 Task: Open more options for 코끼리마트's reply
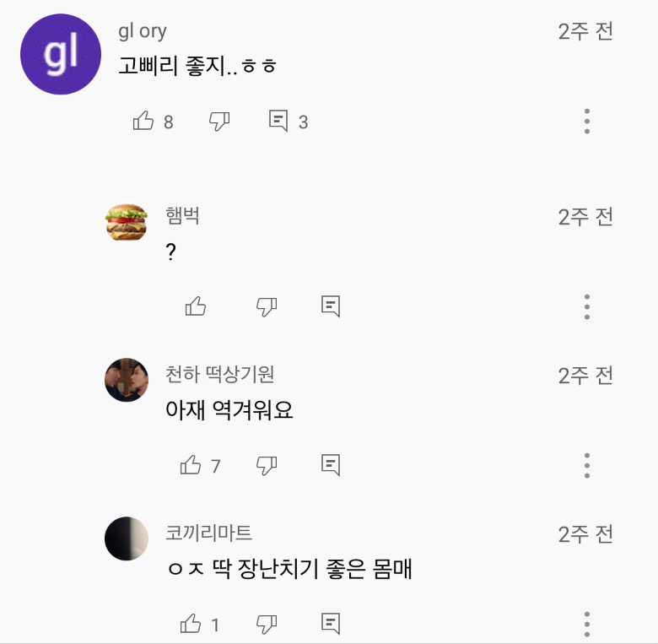[x=587, y=625]
